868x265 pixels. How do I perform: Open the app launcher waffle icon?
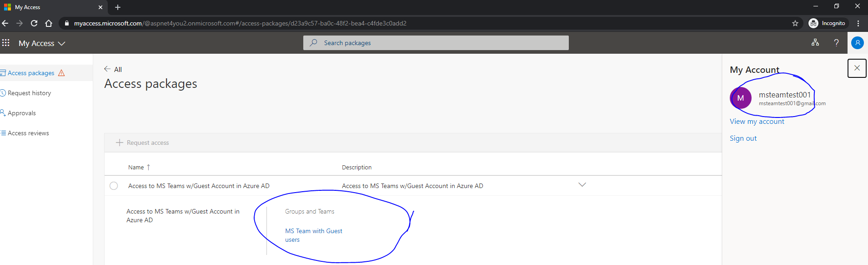click(x=6, y=43)
